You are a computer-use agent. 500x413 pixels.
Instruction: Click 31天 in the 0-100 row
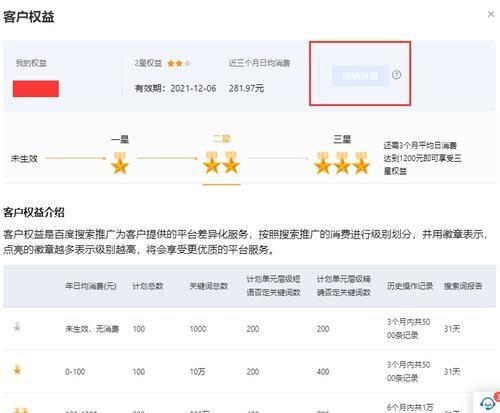[x=452, y=372]
